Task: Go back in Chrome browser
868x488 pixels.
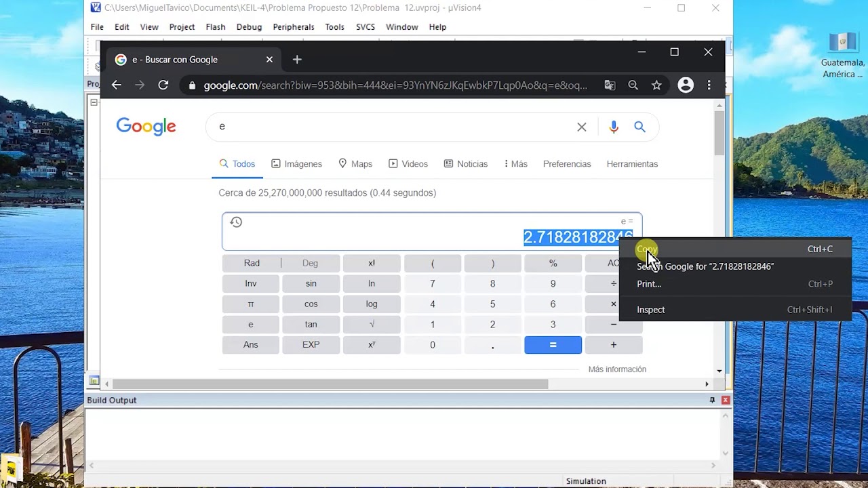Action: click(117, 85)
